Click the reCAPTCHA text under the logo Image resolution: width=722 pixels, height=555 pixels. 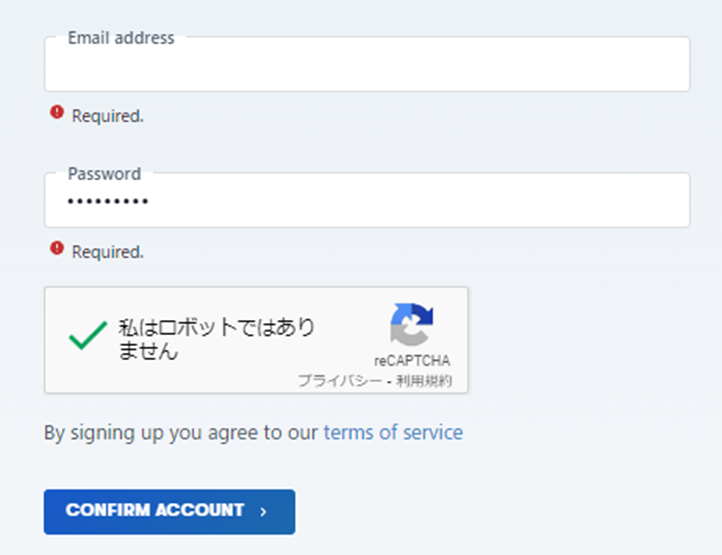pos(412,361)
